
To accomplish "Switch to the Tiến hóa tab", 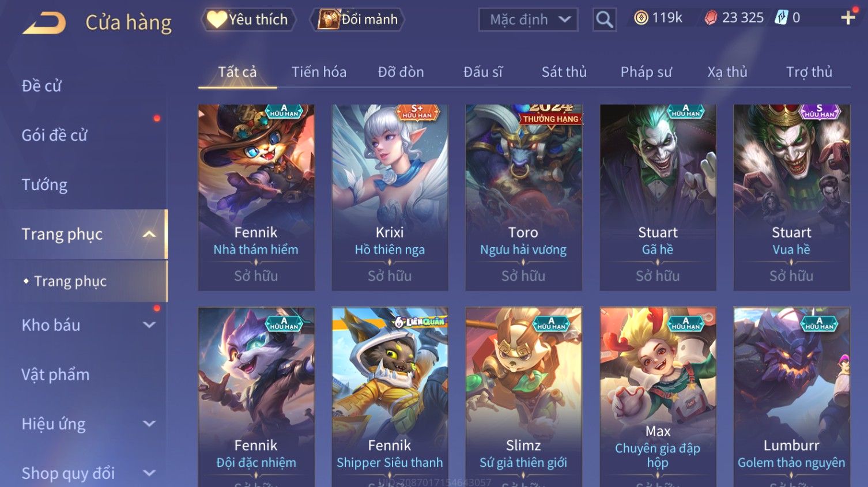I will 319,72.
